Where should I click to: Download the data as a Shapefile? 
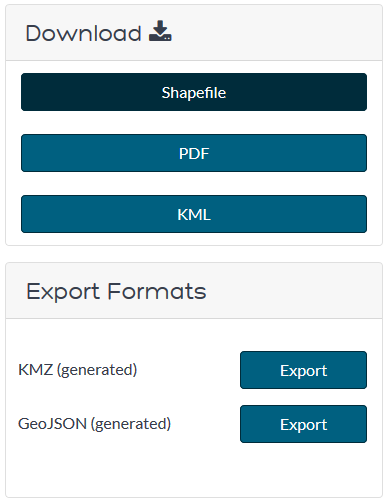[x=194, y=92]
